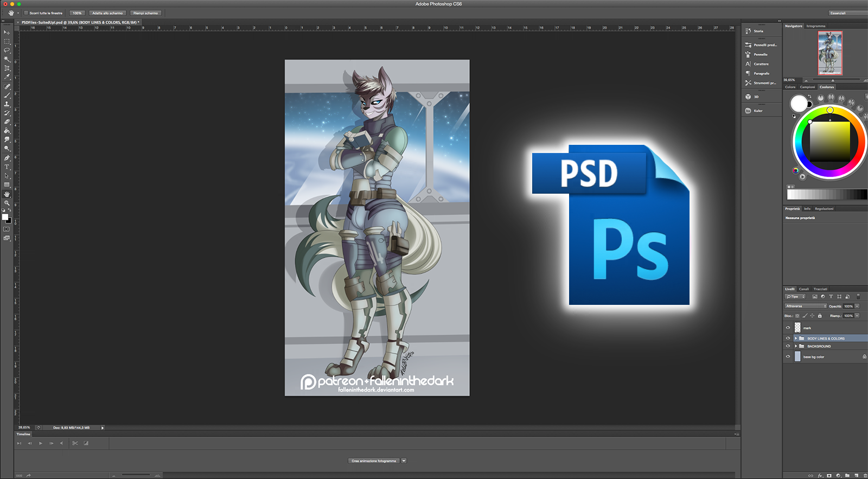Open the Opacità value dropdown arrow
Image resolution: width=868 pixels, height=479 pixels.
[x=857, y=306]
